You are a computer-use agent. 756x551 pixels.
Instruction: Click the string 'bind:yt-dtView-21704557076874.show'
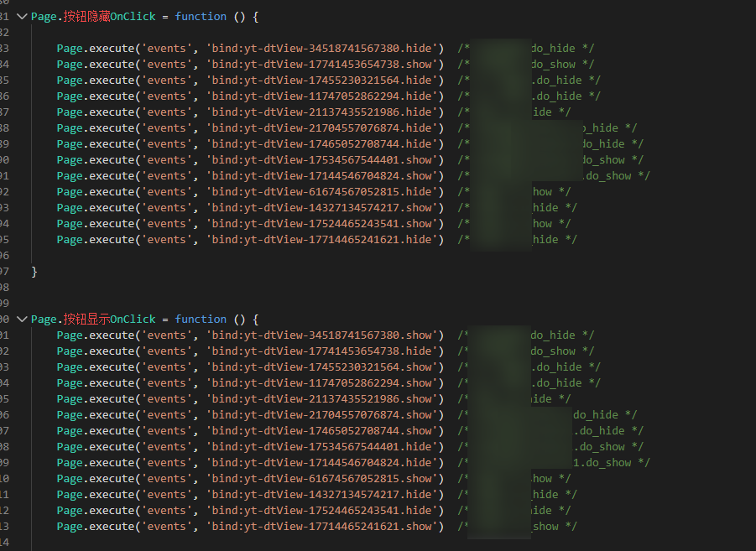322,414
